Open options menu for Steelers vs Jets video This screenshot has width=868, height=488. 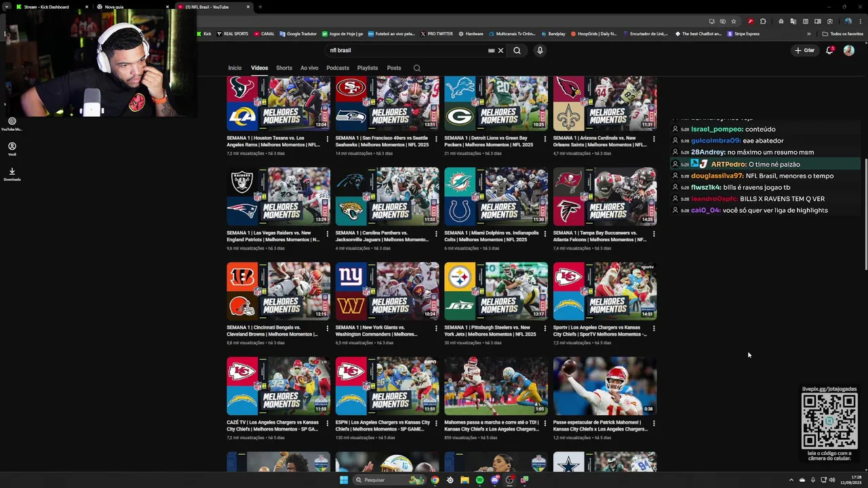(545, 328)
